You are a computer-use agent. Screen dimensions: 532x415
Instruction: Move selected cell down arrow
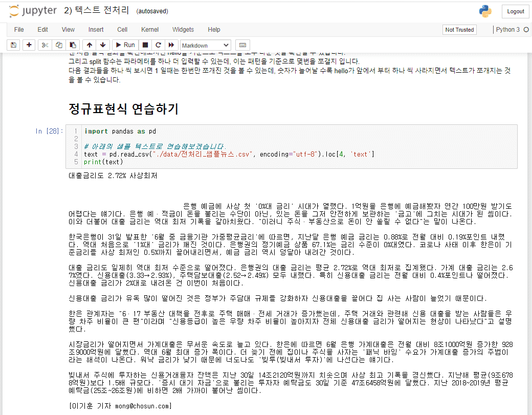click(103, 45)
